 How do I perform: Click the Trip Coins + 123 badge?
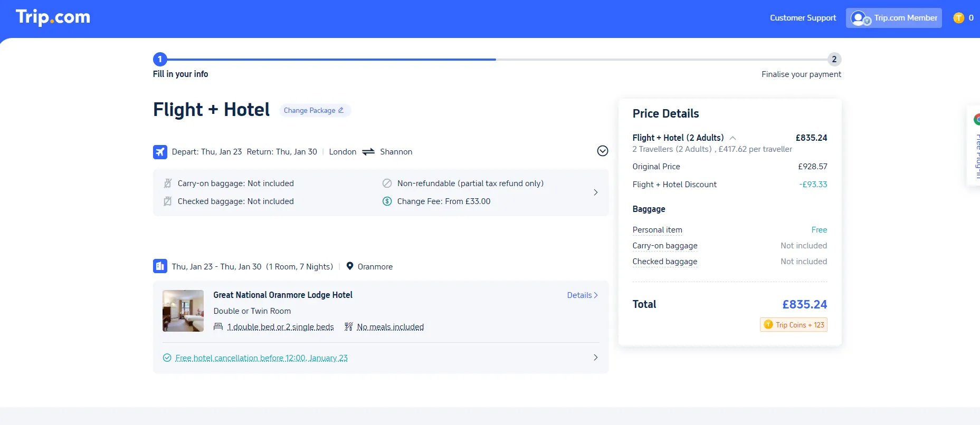pos(793,325)
